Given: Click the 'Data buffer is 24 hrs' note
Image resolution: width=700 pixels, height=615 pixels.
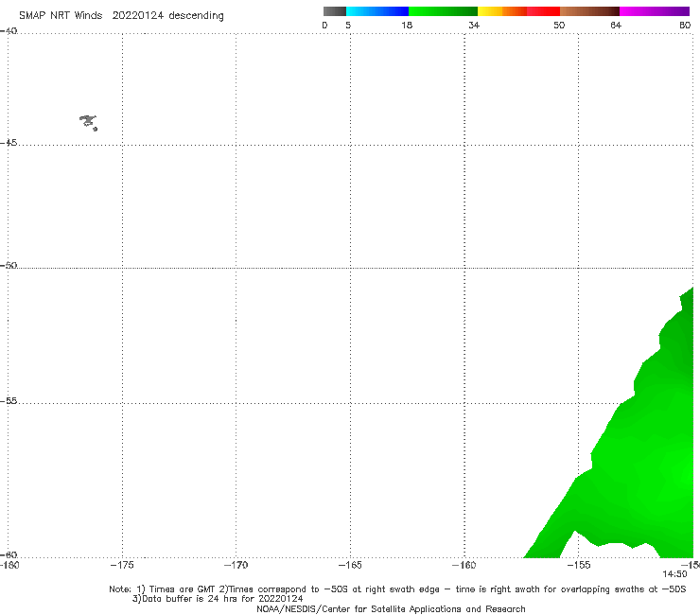Looking at the screenshot, I should (218, 599).
